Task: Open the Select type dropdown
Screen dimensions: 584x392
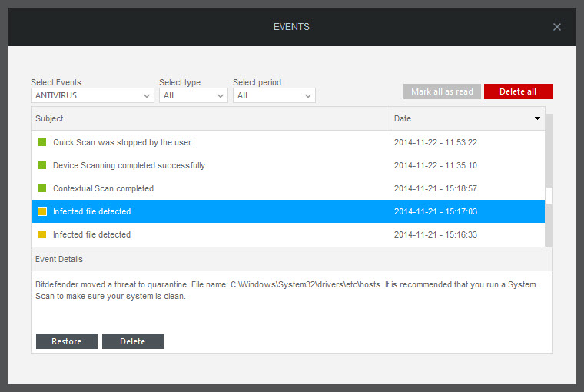Action: pos(194,95)
